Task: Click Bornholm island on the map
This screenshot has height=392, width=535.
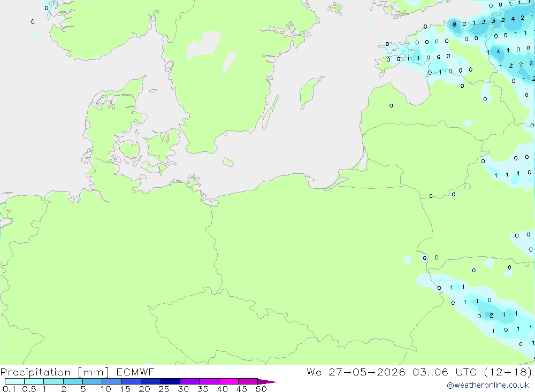Action: pos(228,162)
